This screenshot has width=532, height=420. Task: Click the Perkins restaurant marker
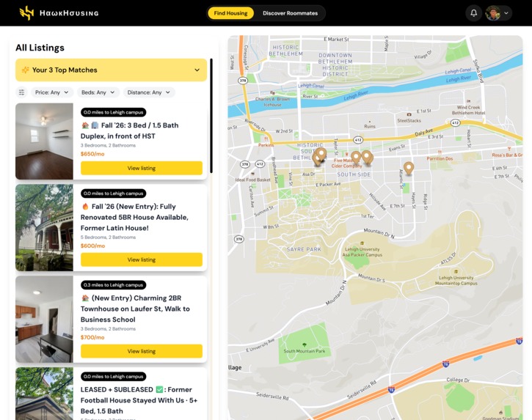266,139
